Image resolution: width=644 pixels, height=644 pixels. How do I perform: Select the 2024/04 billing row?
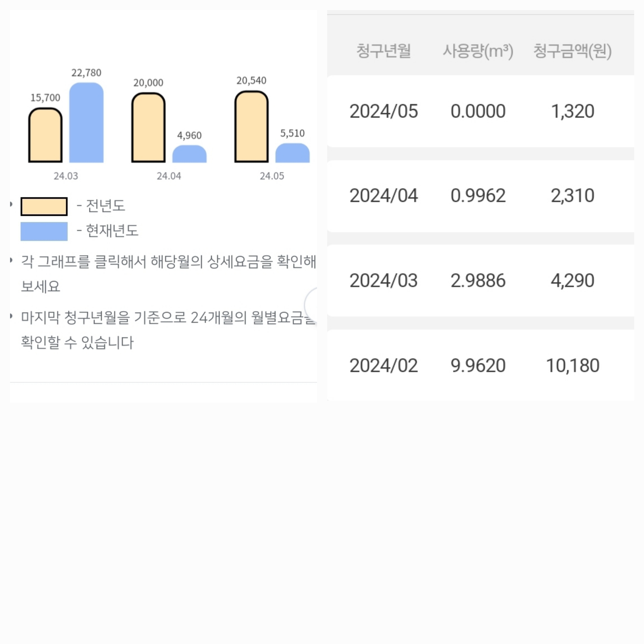[x=480, y=196]
